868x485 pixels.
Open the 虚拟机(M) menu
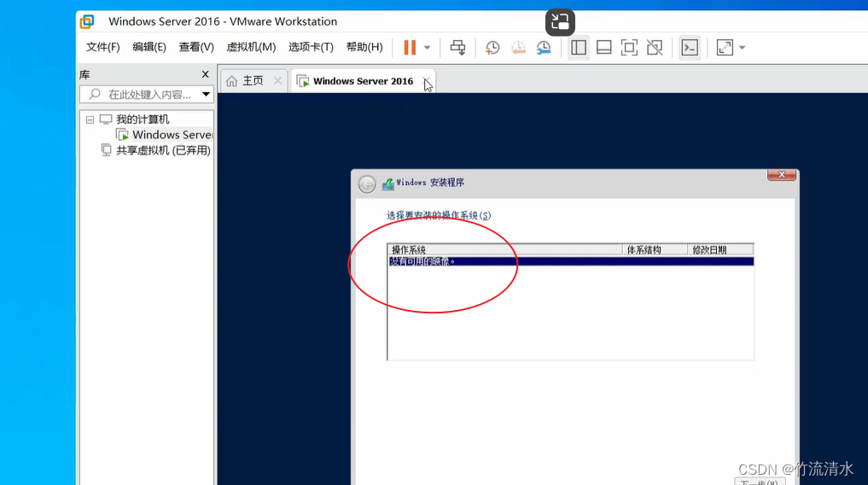tap(251, 47)
